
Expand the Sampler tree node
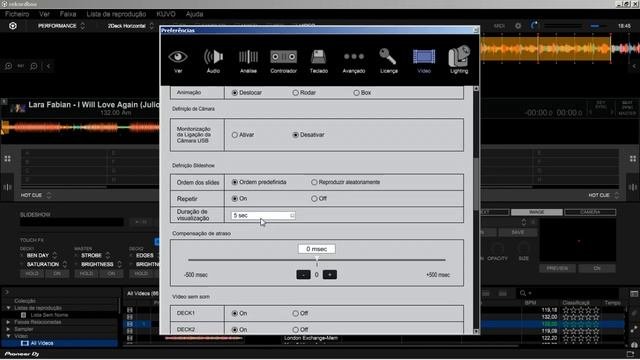point(8,329)
